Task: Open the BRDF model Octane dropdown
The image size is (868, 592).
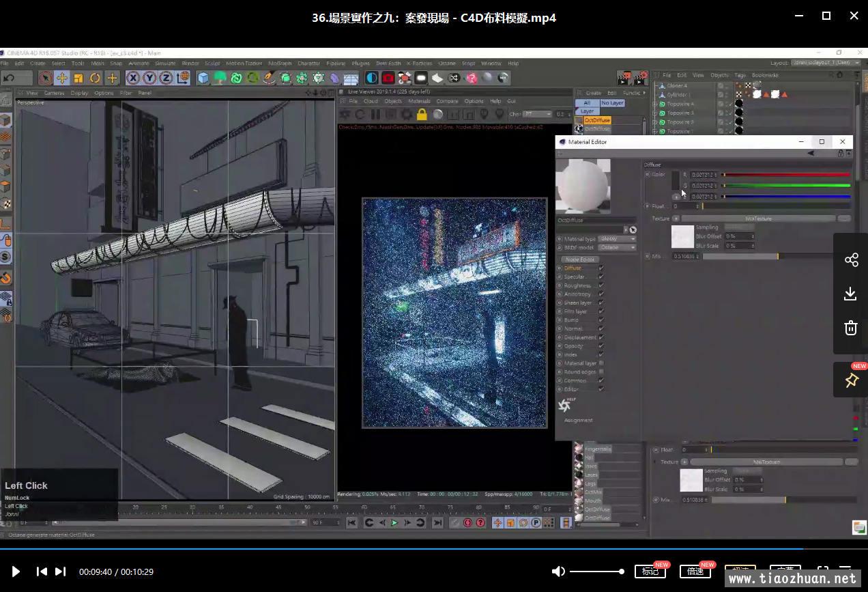Action: pyautogui.click(x=618, y=247)
